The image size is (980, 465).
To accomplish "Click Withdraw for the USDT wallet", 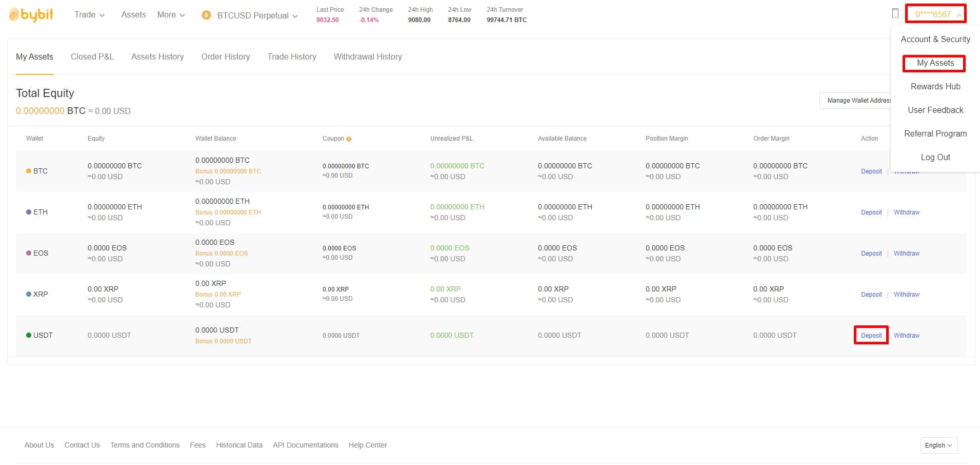I will pos(907,336).
